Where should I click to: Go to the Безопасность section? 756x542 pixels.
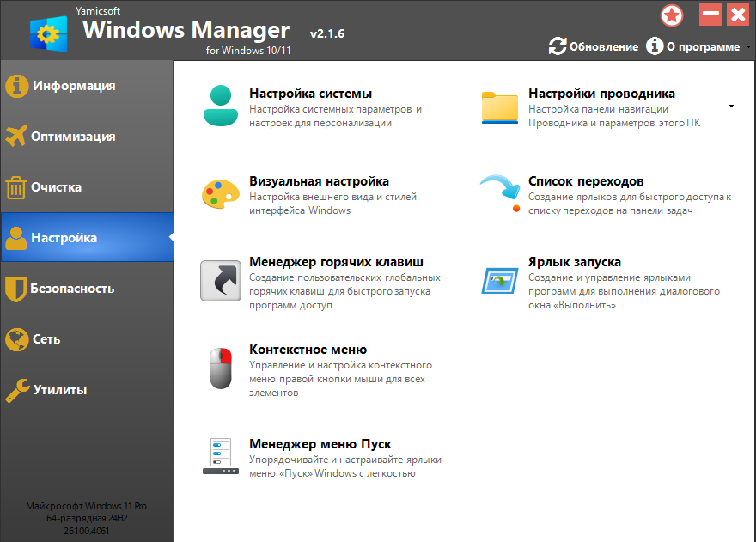(73, 289)
